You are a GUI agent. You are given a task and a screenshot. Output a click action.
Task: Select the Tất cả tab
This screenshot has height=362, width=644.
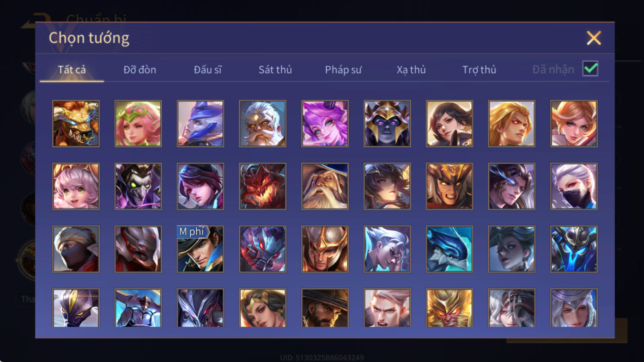click(72, 70)
